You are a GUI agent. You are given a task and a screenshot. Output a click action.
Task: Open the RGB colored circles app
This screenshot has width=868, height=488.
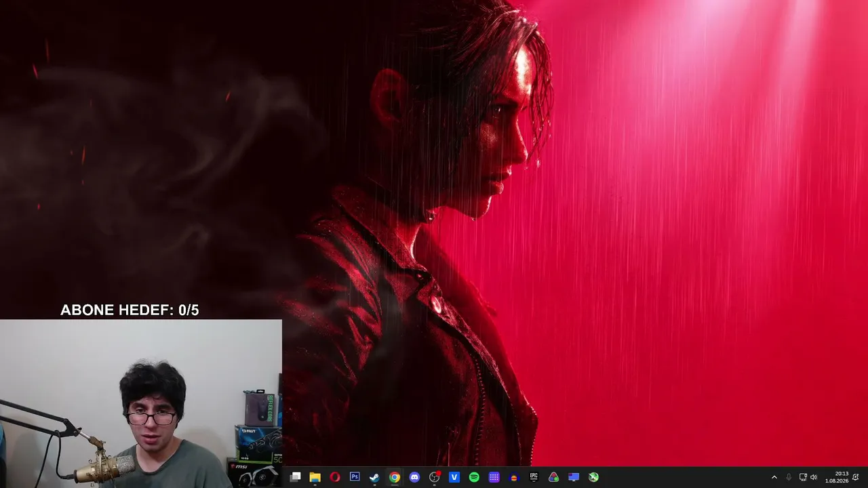click(554, 477)
